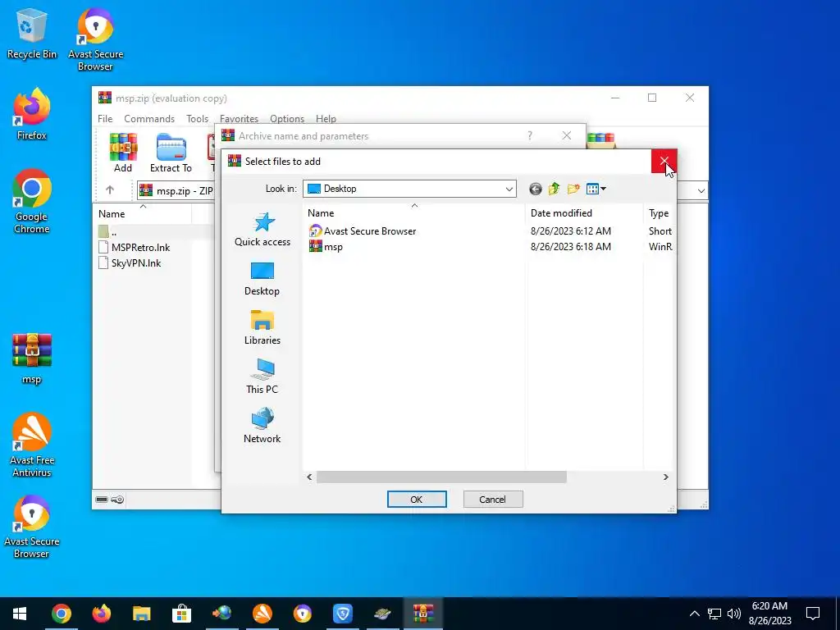This screenshot has width=840, height=630.
Task: Sort files by Type column
Action: point(659,212)
